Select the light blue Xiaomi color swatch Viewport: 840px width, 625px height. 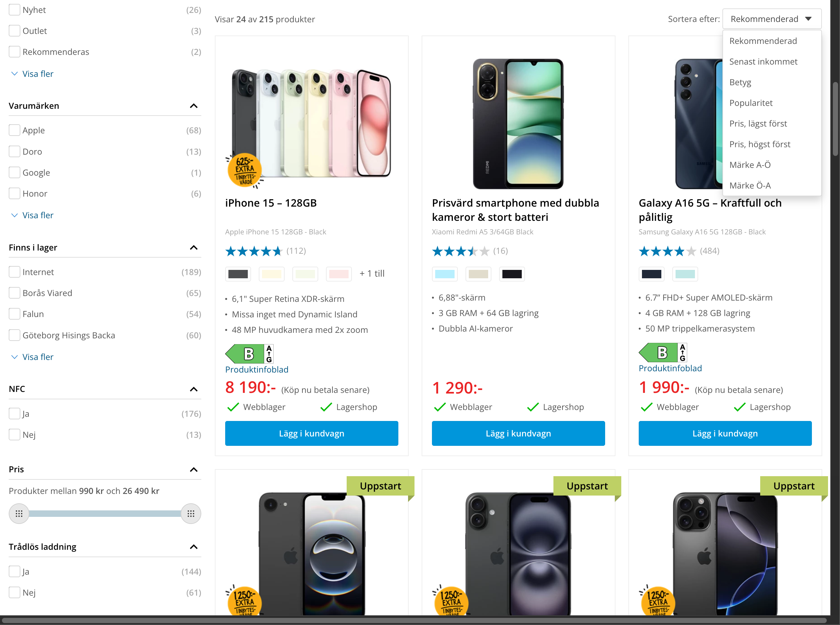[445, 274]
